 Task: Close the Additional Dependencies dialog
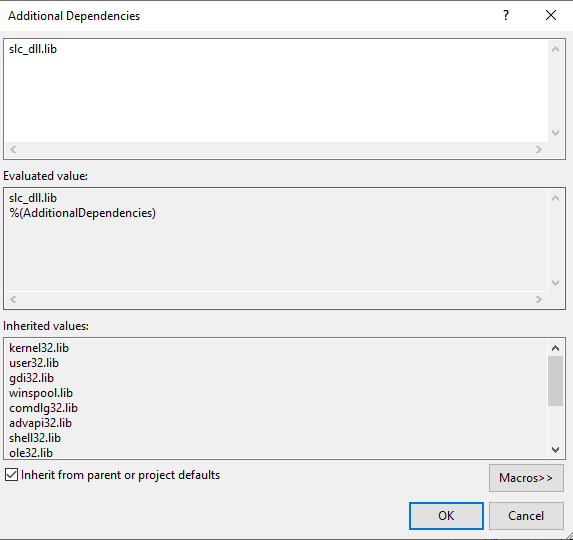point(551,15)
